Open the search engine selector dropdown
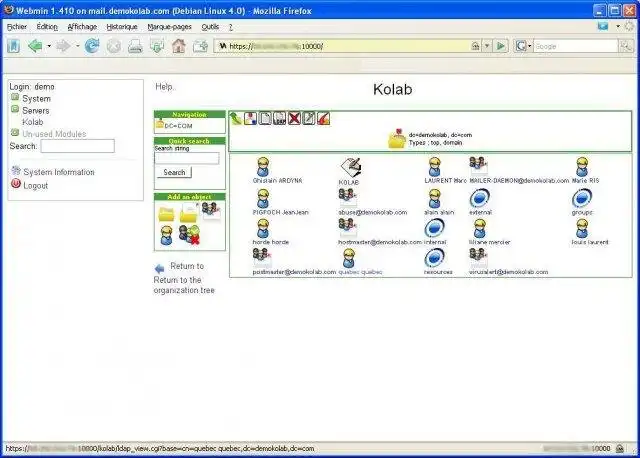The height and width of the screenshot is (458, 640). point(530,46)
